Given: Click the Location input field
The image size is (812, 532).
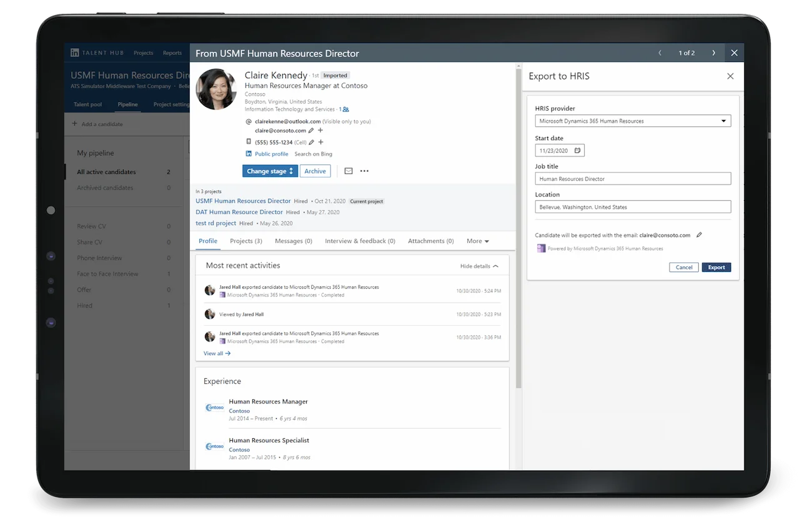Looking at the screenshot, I should [x=633, y=207].
